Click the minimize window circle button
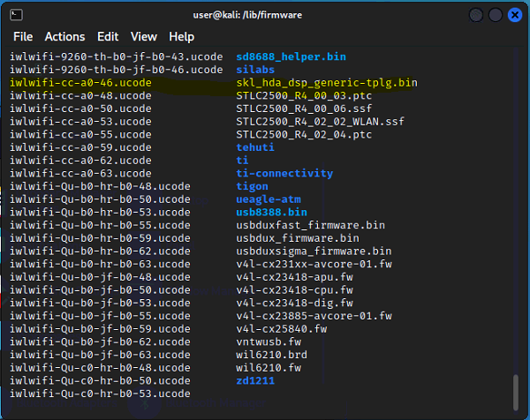The image size is (530, 420). [x=476, y=15]
